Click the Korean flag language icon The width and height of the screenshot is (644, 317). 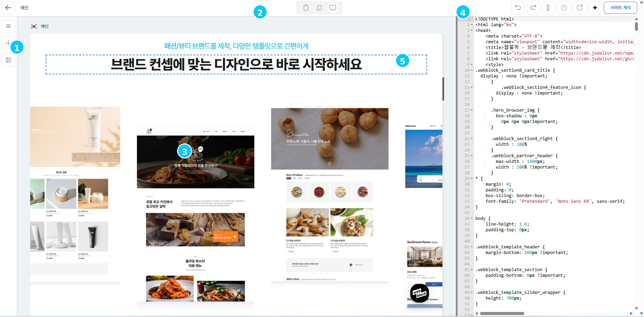(x=34, y=26)
